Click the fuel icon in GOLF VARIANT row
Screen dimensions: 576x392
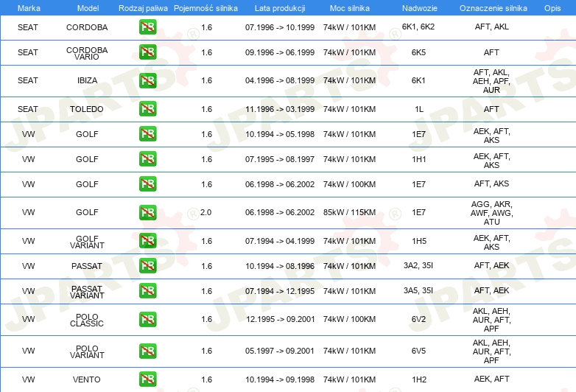point(147,241)
